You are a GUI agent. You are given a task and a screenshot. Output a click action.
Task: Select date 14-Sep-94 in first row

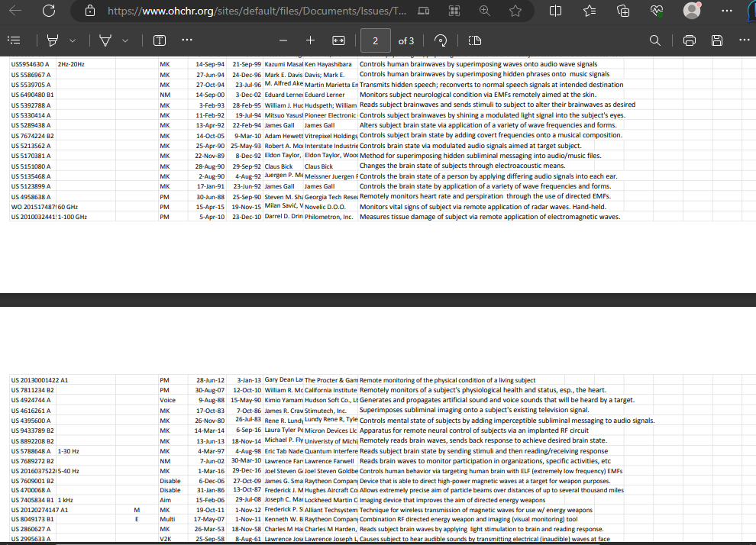210,64
